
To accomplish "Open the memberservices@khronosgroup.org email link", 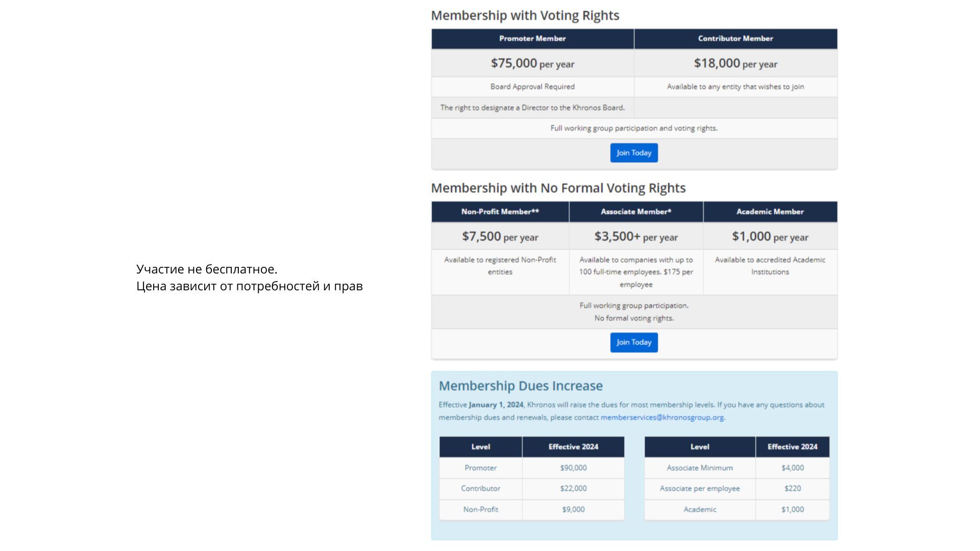I will 662,417.
